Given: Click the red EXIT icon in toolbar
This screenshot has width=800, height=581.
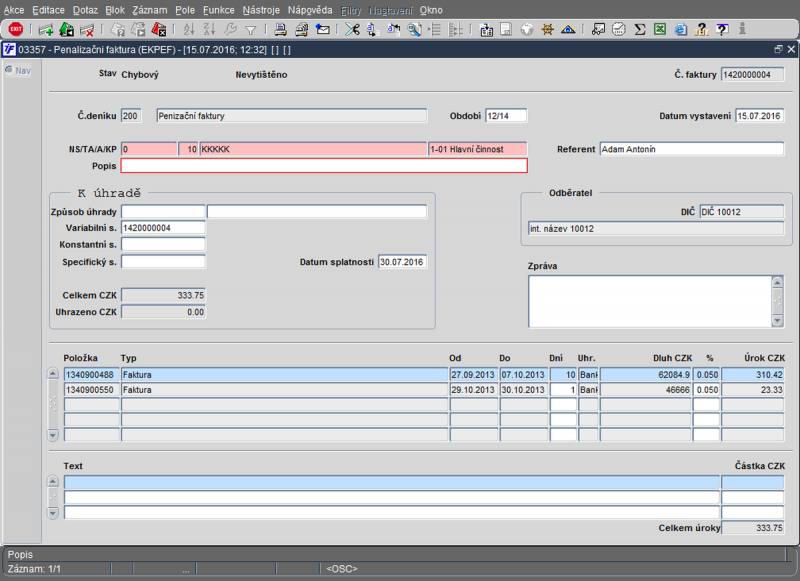Looking at the screenshot, I should (16, 29).
